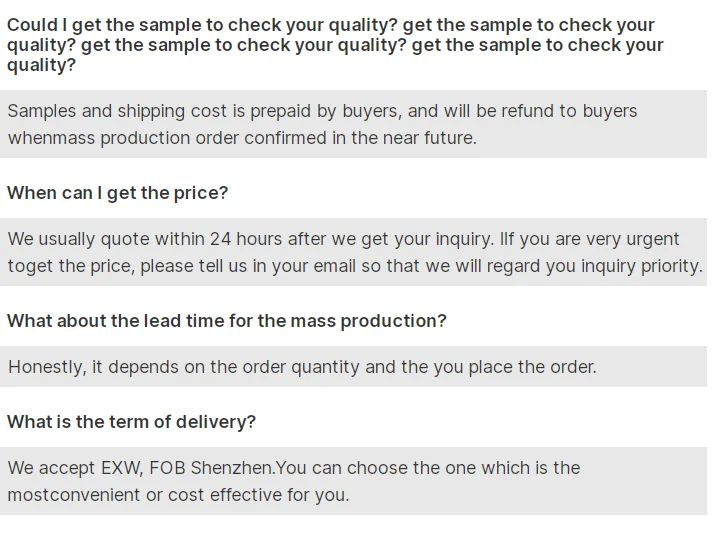Expand "When can I get the price?" question

(x=118, y=193)
